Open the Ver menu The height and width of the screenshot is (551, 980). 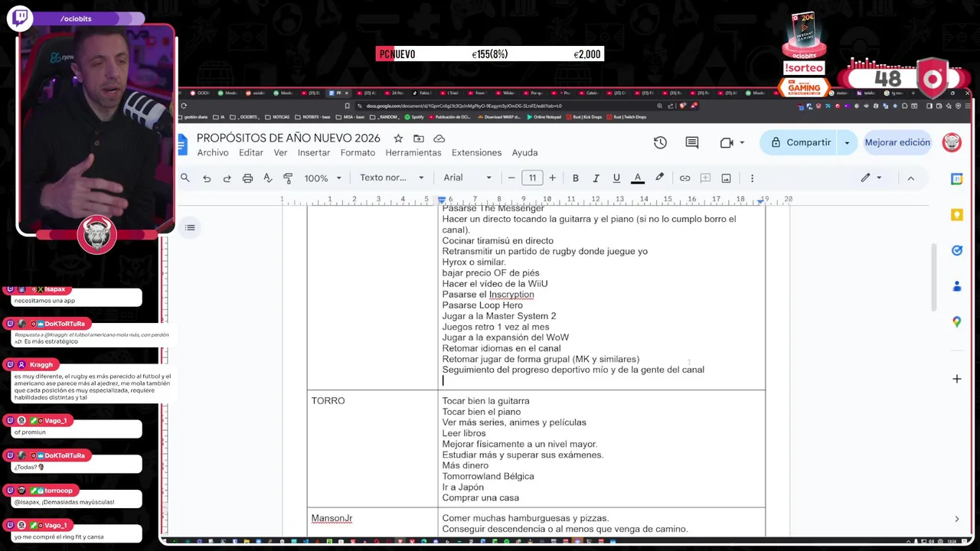pos(280,152)
